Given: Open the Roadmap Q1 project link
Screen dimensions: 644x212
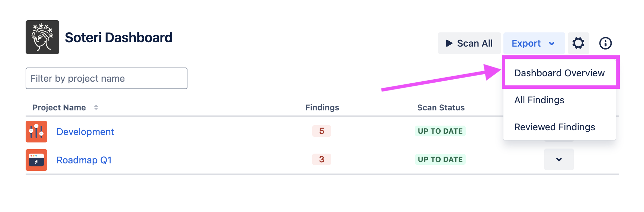Looking at the screenshot, I should pyautogui.click(x=84, y=160).
